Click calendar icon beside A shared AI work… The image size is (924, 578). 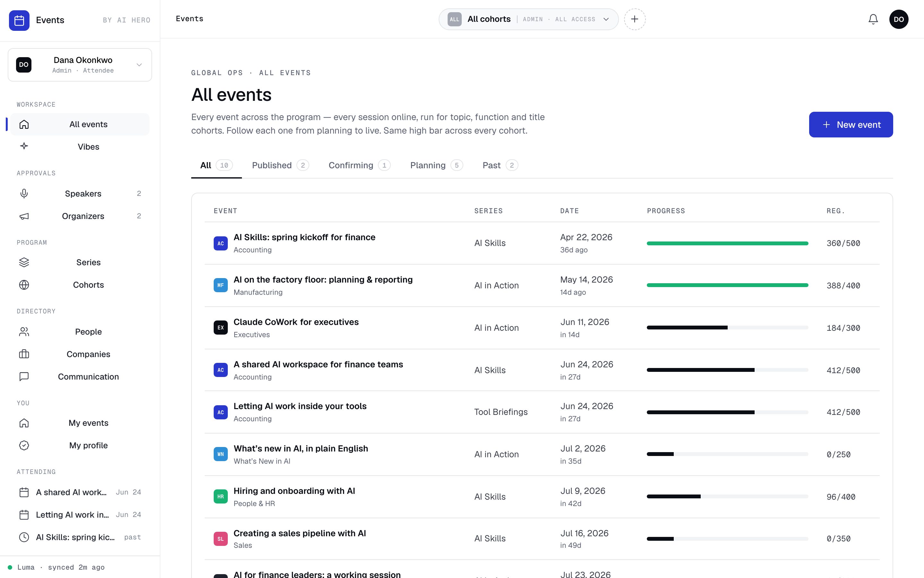point(24,492)
